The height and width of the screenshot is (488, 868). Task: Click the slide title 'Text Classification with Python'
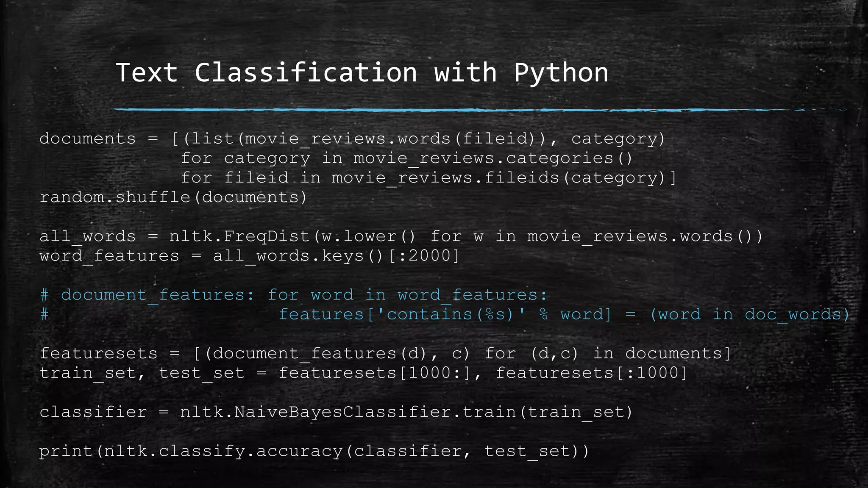[362, 73]
